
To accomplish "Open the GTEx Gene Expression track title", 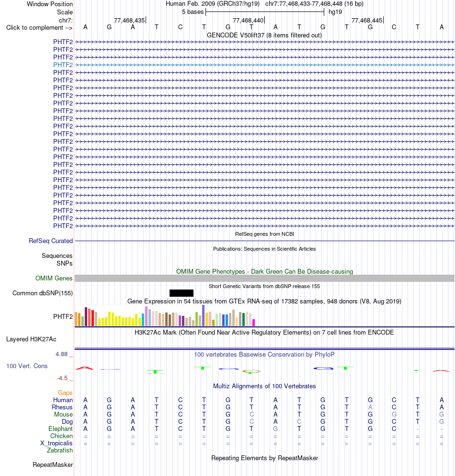I will point(264,301).
